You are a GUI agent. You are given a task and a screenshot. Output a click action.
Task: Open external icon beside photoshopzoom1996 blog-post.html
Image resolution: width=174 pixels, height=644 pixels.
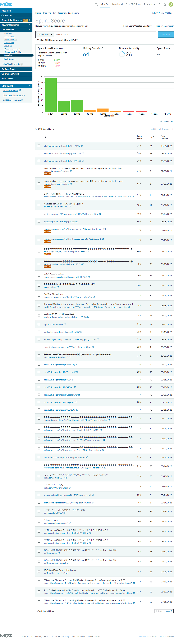coord(100,214)
